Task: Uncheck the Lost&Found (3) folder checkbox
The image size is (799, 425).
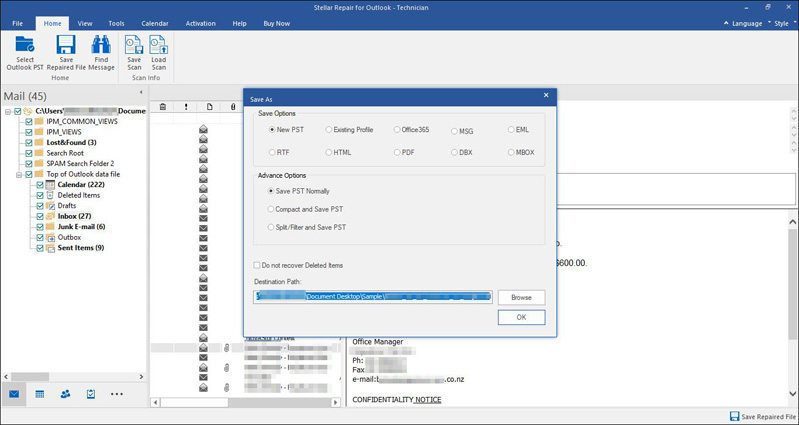Action: point(29,143)
